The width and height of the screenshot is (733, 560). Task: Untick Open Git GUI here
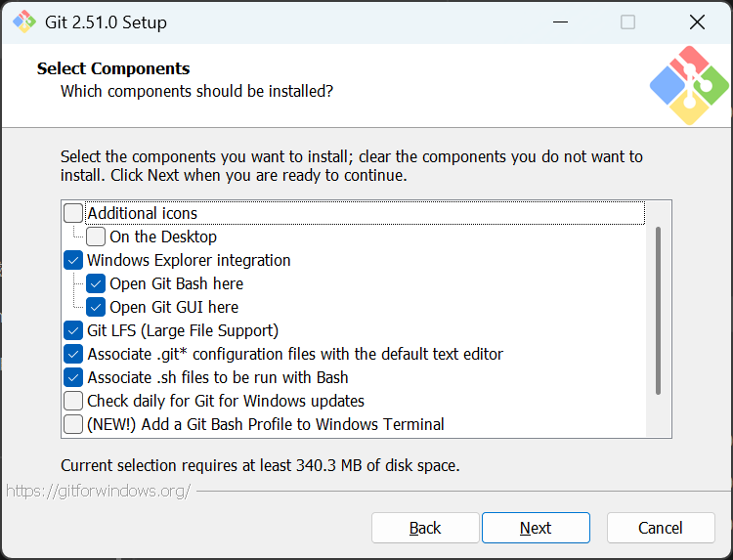[x=96, y=307]
